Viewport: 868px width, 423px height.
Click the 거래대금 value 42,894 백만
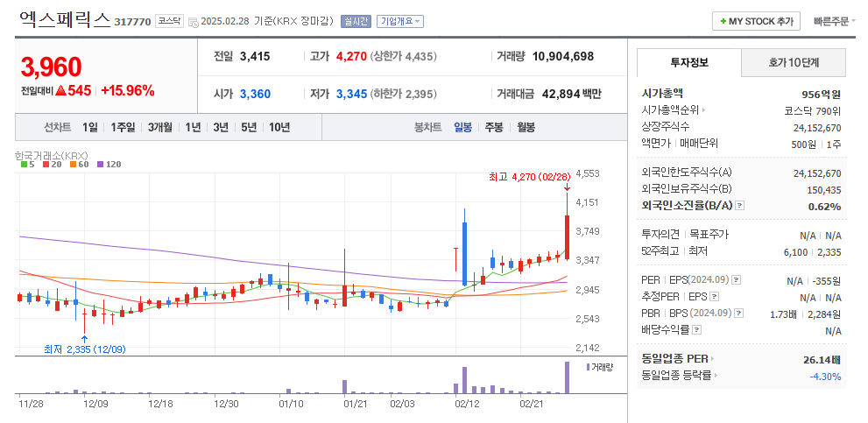571,94
